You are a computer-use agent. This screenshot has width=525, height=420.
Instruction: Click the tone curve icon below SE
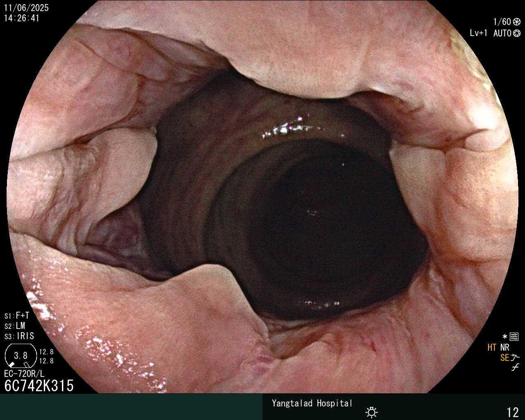click(515, 367)
